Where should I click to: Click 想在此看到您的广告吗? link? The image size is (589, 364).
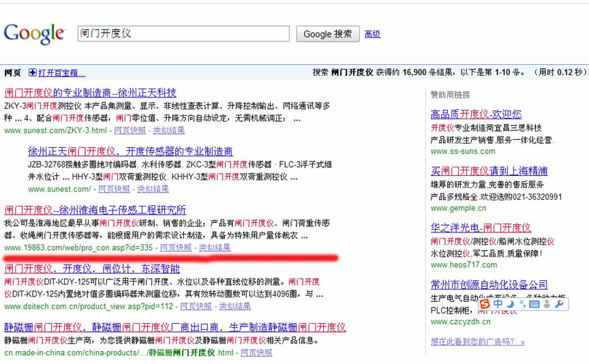[x=477, y=342]
